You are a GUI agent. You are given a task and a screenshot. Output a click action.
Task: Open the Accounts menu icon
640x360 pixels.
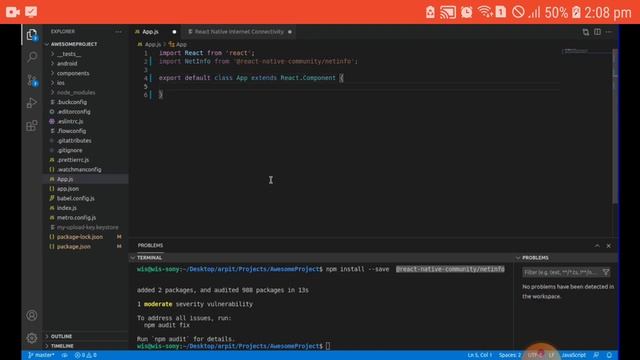coord(32,315)
